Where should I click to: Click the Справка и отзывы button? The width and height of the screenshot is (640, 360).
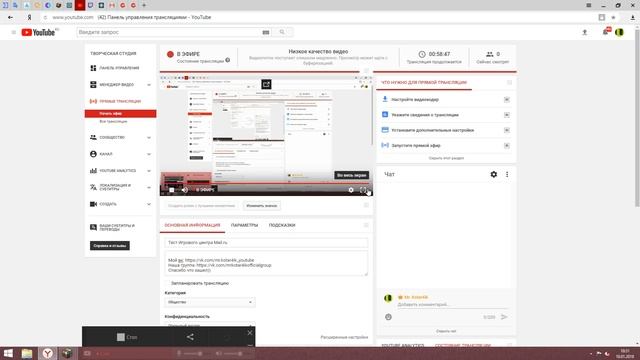(x=110, y=246)
